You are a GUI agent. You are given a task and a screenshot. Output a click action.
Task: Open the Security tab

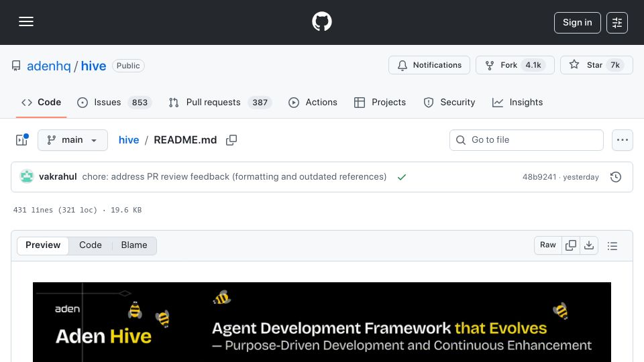449,102
